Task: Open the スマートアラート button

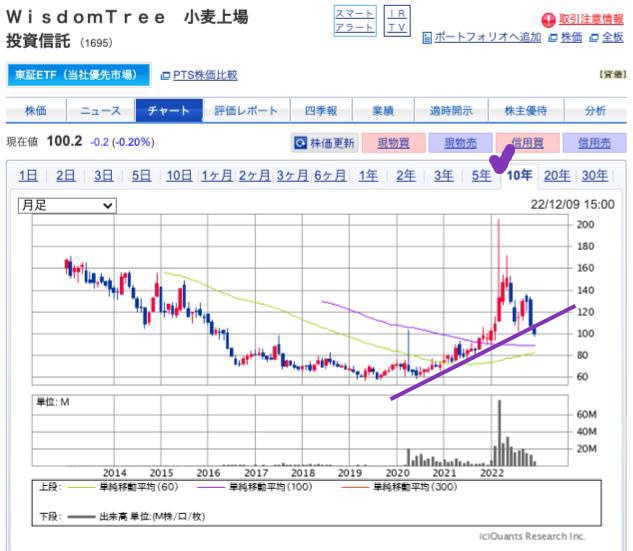Action: (x=355, y=21)
